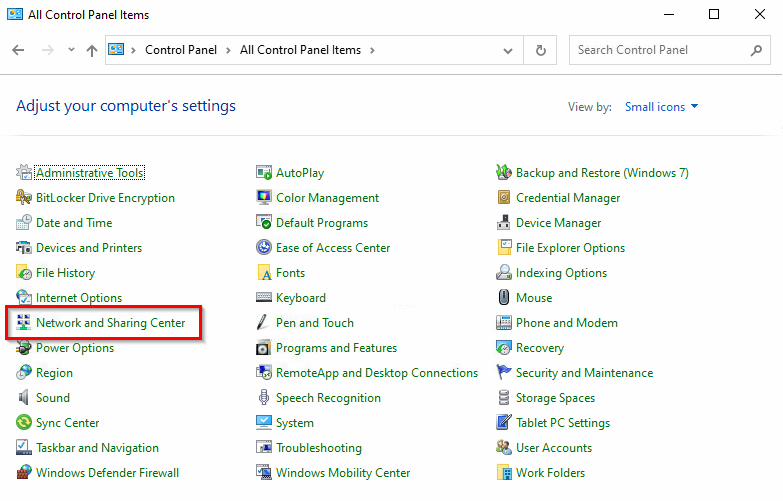This screenshot has height=501, width=783.
Task: Open Storage Spaces
Action: (x=555, y=398)
